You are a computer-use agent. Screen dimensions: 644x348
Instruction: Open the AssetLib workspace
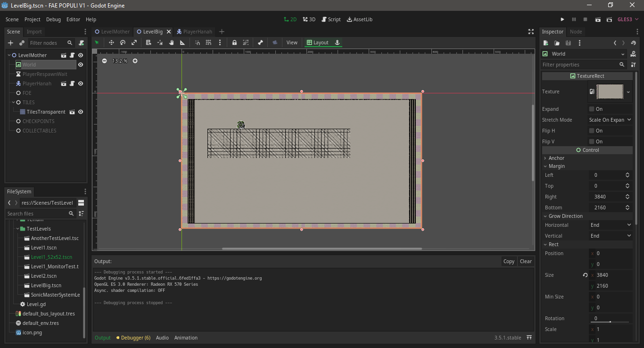pyautogui.click(x=359, y=19)
